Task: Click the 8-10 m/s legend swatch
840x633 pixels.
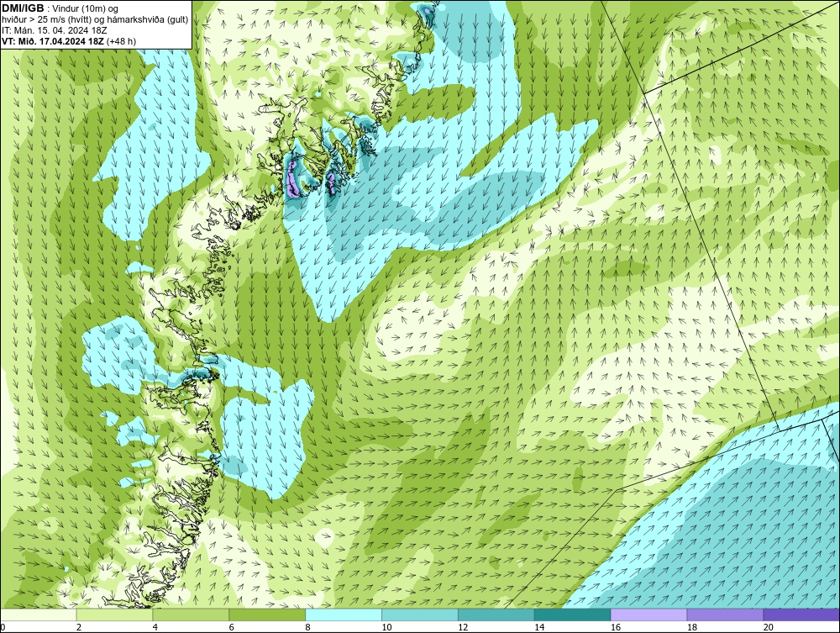Action: [x=344, y=615]
